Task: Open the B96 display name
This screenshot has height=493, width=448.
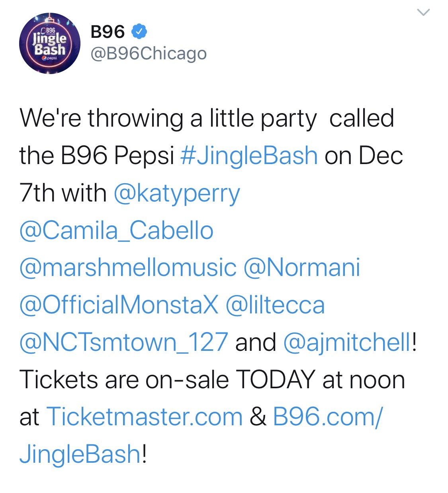Action: tap(108, 31)
